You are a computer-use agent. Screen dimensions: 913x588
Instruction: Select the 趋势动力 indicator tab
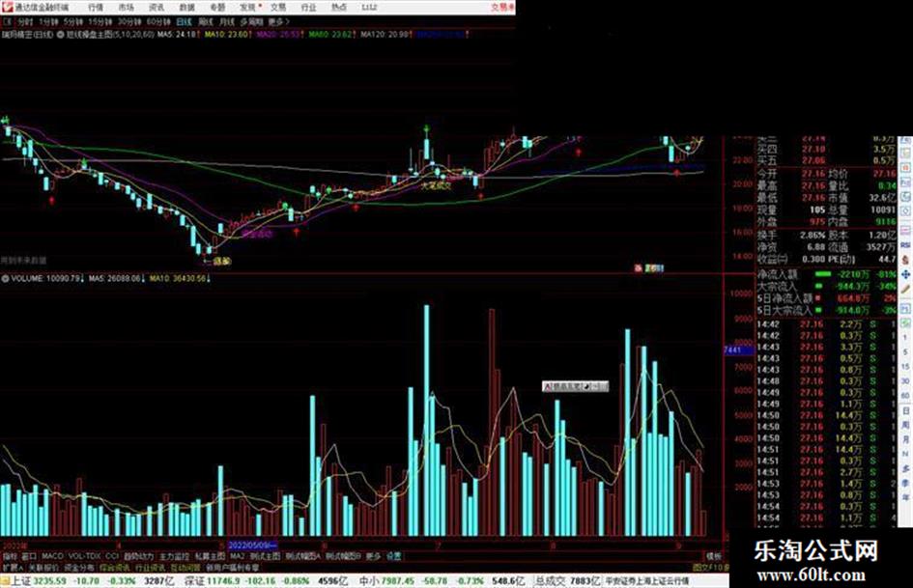point(138,556)
